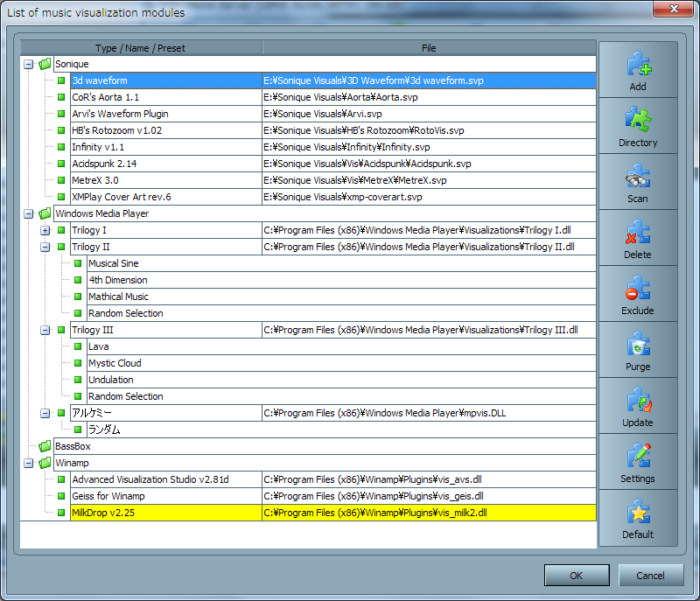Toggle green box for XMPlay Cover Art rev.6
Image resolution: width=700 pixels, height=601 pixels.
[61, 197]
